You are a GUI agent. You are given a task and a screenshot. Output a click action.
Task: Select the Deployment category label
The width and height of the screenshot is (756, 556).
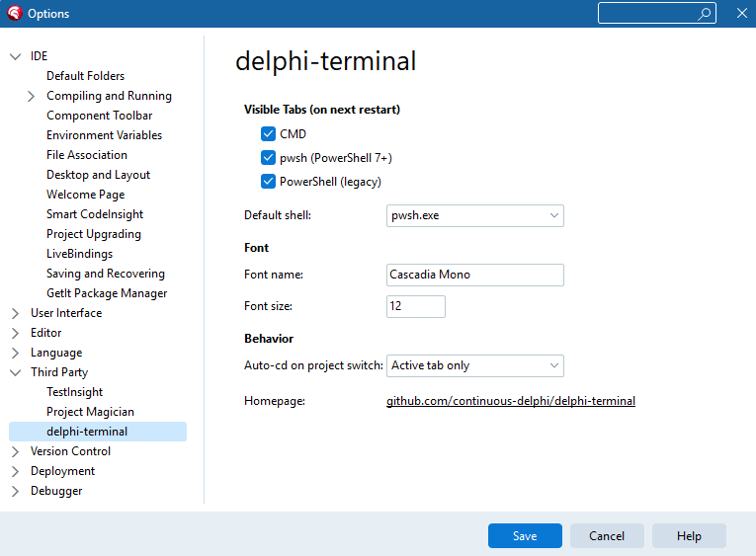tap(62, 471)
